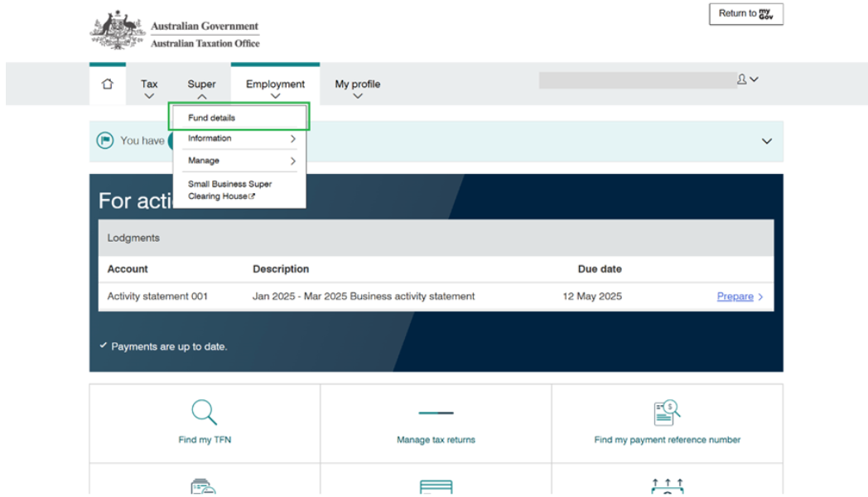Click the Australian Taxation Office title

pyautogui.click(x=205, y=43)
